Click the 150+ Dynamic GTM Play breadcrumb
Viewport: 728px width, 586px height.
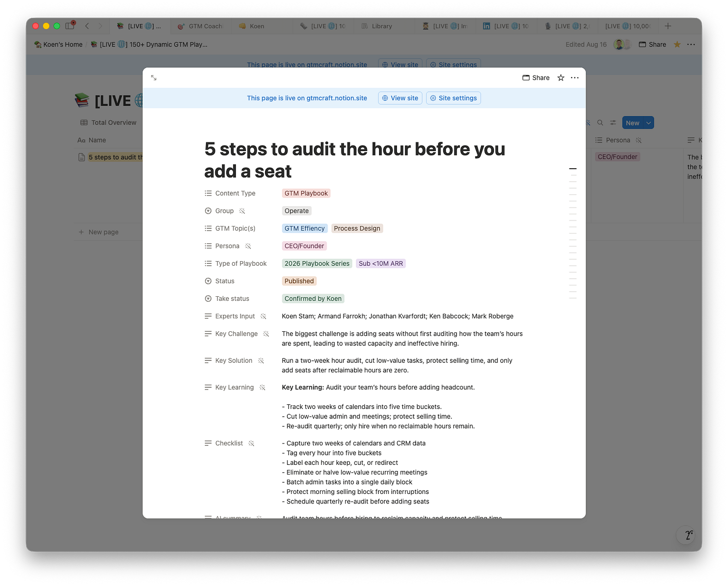point(148,45)
